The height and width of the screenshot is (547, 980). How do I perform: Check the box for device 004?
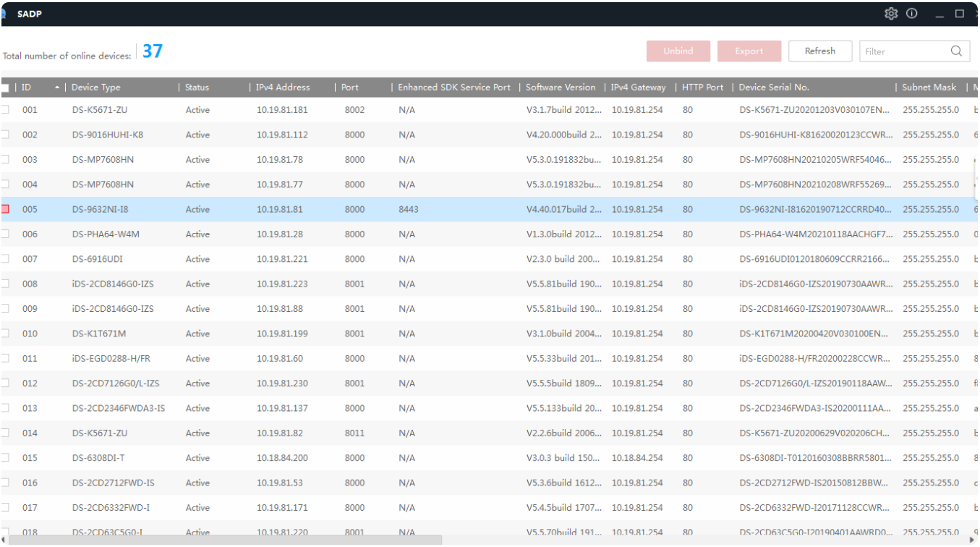[5, 185]
